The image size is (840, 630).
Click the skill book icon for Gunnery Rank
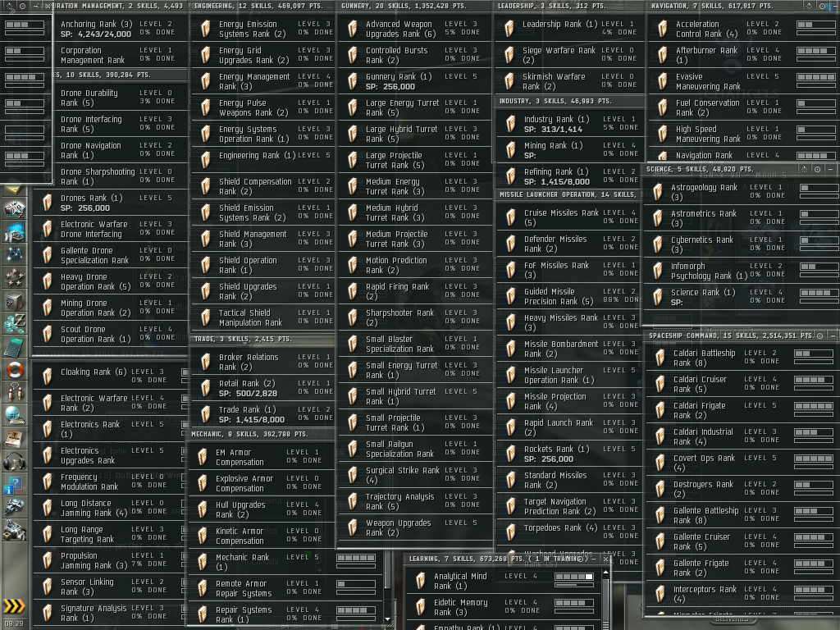point(352,81)
